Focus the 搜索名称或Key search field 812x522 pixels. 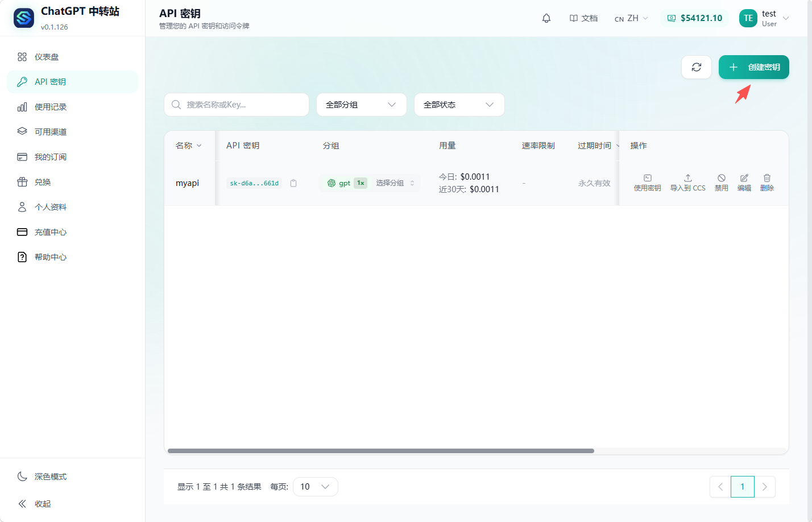(x=237, y=105)
